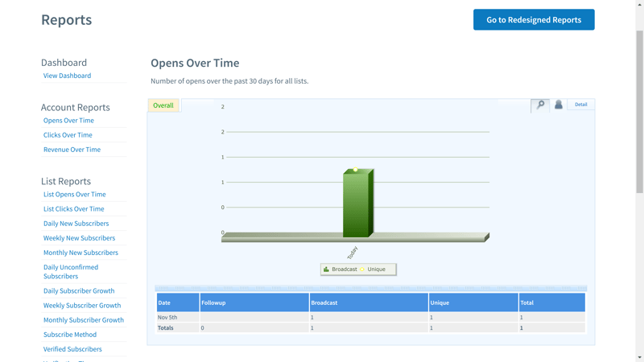Click the page vertical scrollbar thumb

639,113
